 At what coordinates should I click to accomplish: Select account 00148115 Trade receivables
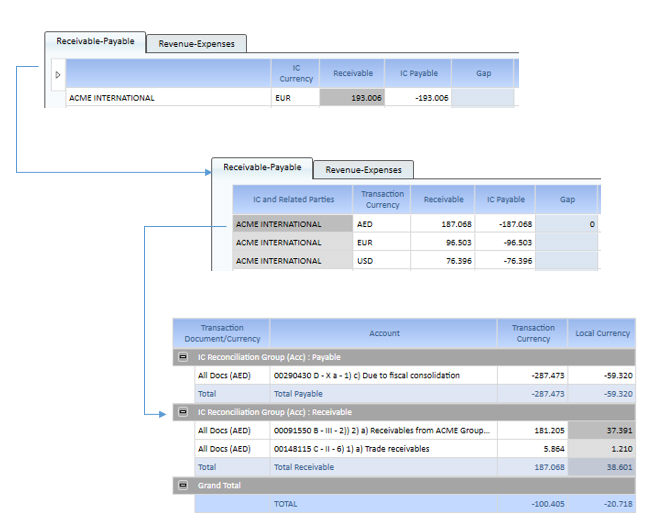click(384, 449)
